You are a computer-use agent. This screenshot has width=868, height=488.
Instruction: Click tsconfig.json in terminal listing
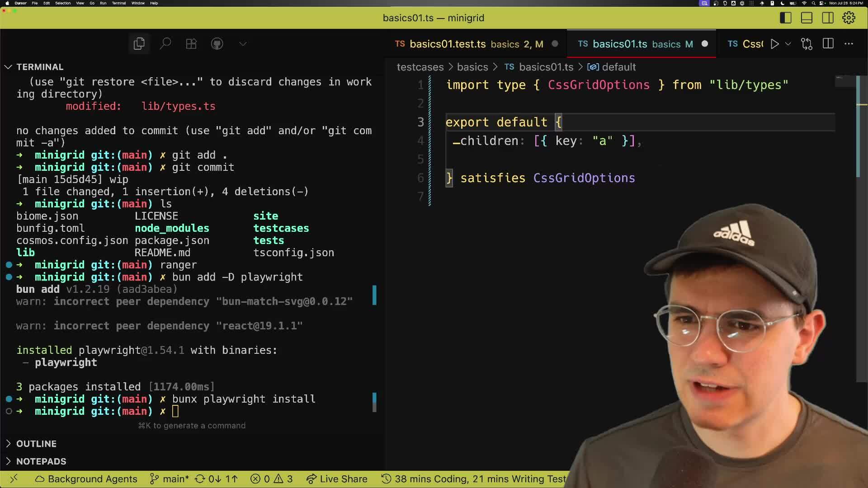294,253
